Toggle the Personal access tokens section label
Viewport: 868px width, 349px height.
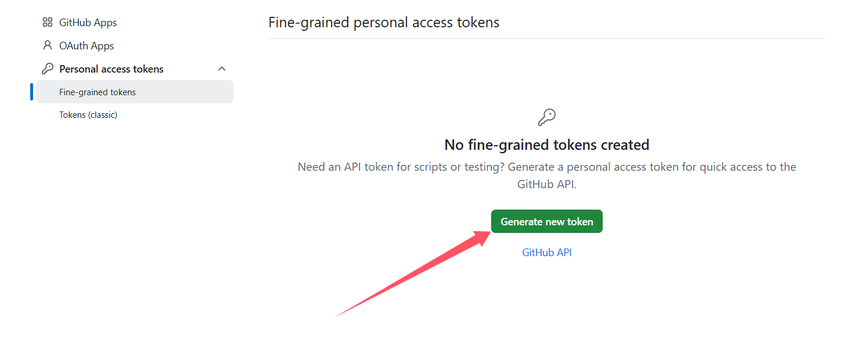click(111, 69)
